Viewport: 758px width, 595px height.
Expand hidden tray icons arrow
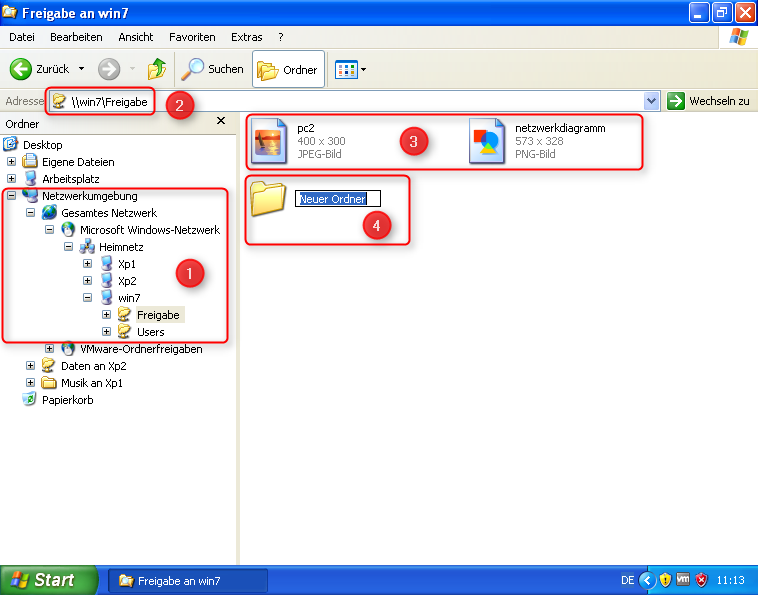pos(647,580)
